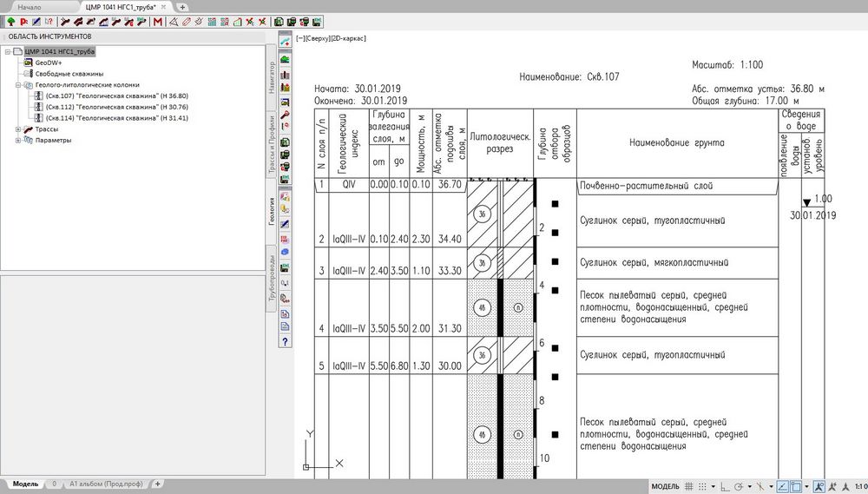This screenshot has height=494, width=868.
Task: Click the [2D-каркас] visual style control
Action: pyautogui.click(x=350, y=40)
